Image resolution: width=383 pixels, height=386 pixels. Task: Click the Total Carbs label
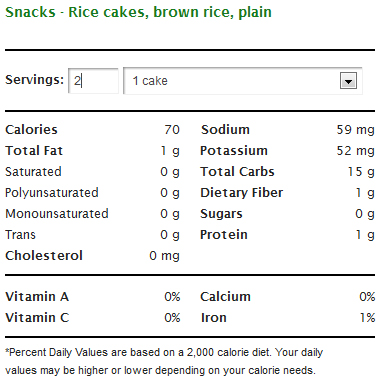[237, 171]
